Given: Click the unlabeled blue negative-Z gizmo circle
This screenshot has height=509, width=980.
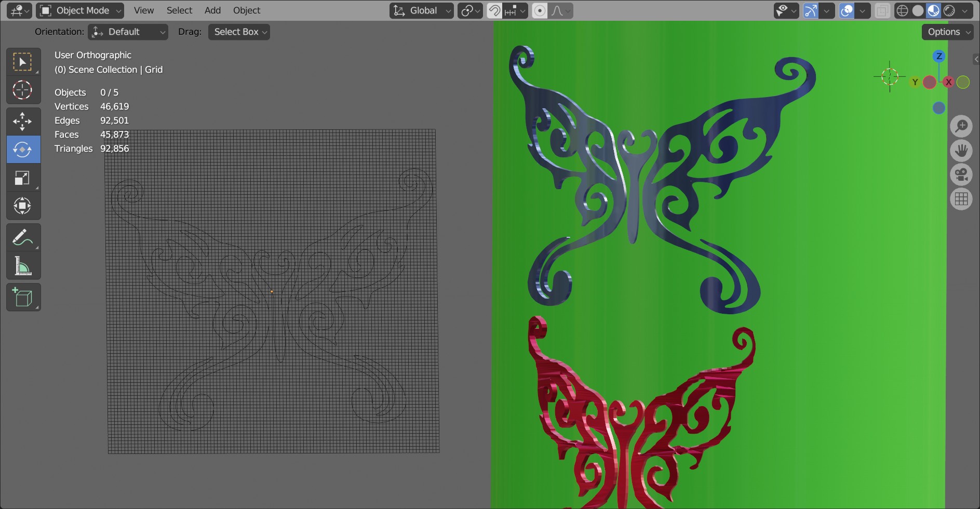Looking at the screenshot, I should (x=938, y=108).
